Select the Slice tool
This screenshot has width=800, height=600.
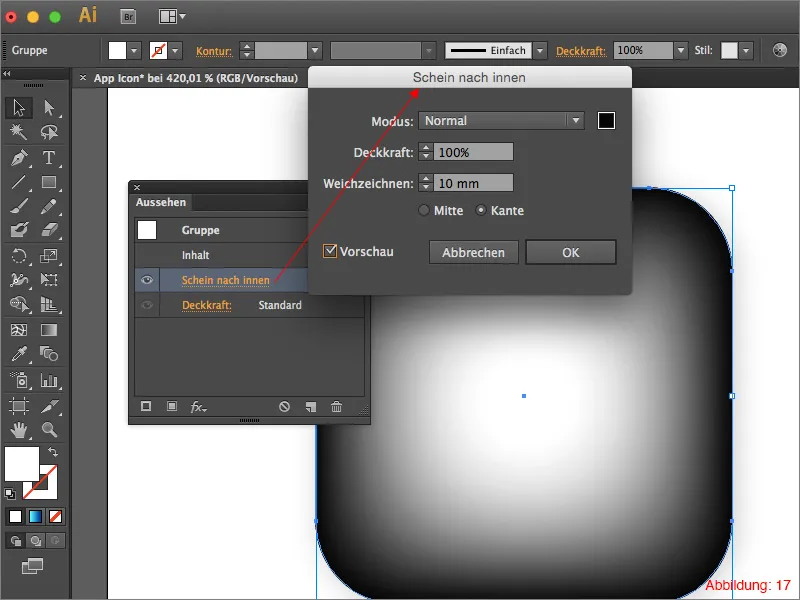click(49, 406)
